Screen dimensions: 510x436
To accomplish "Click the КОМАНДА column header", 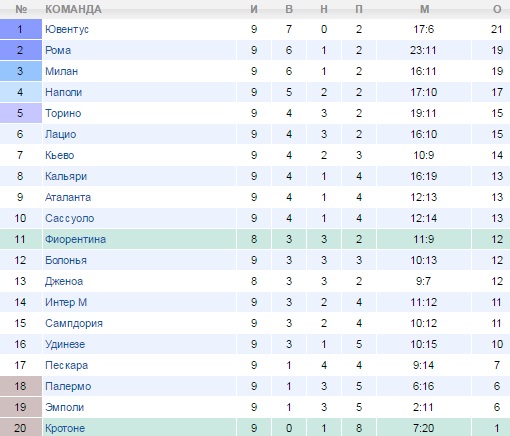I will (73, 9).
